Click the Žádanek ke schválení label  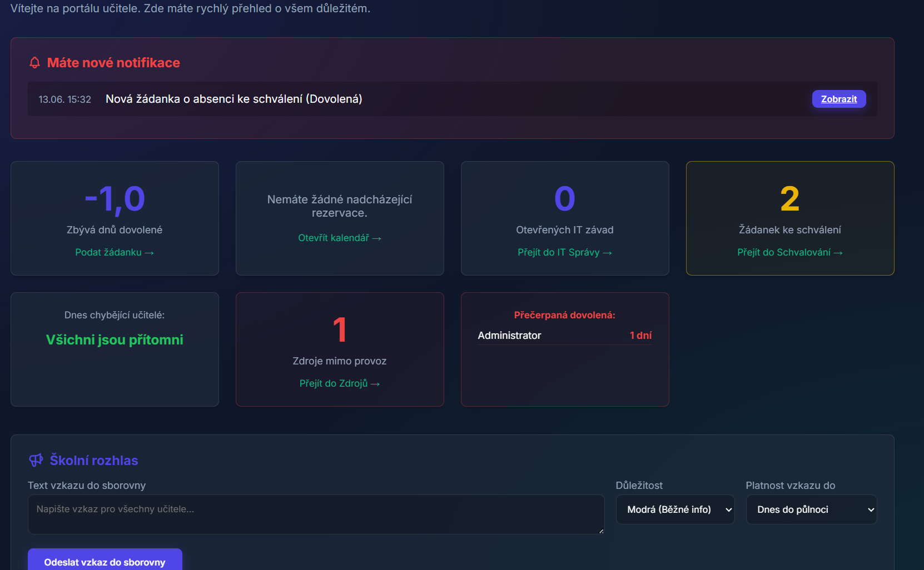click(x=790, y=230)
